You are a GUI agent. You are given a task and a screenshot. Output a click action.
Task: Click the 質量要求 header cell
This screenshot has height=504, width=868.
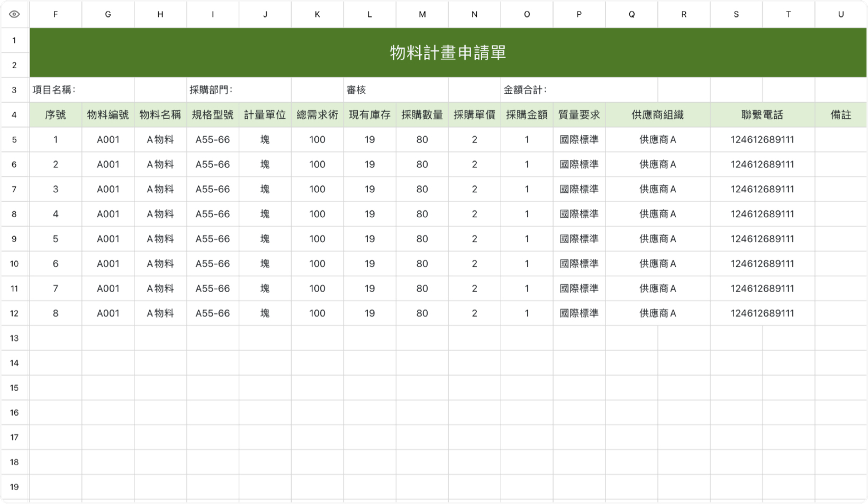click(x=580, y=115)
